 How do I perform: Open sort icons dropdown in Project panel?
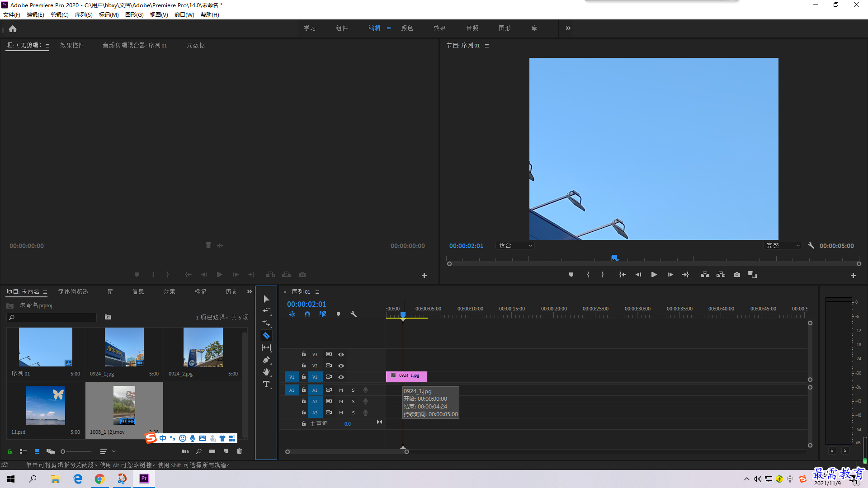point(108,451)
